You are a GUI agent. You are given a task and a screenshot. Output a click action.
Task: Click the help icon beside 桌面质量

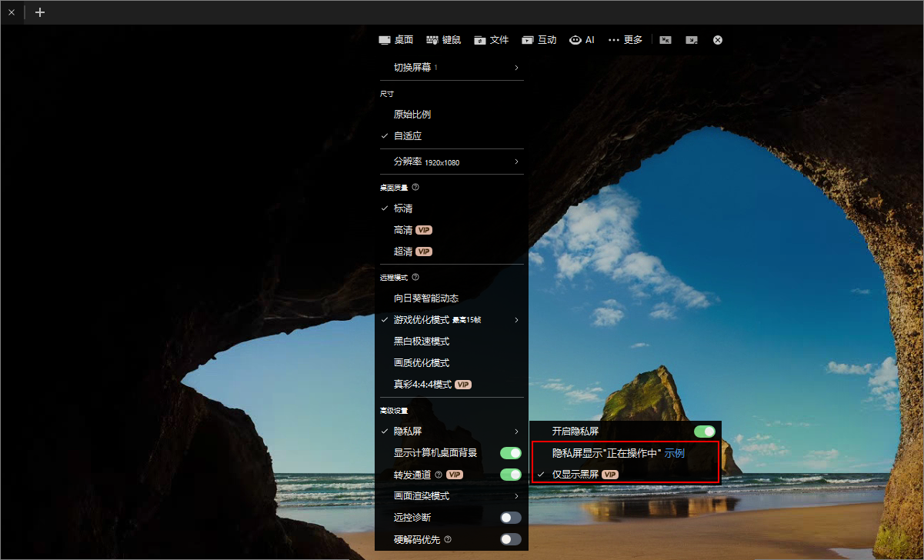(415, 187)
